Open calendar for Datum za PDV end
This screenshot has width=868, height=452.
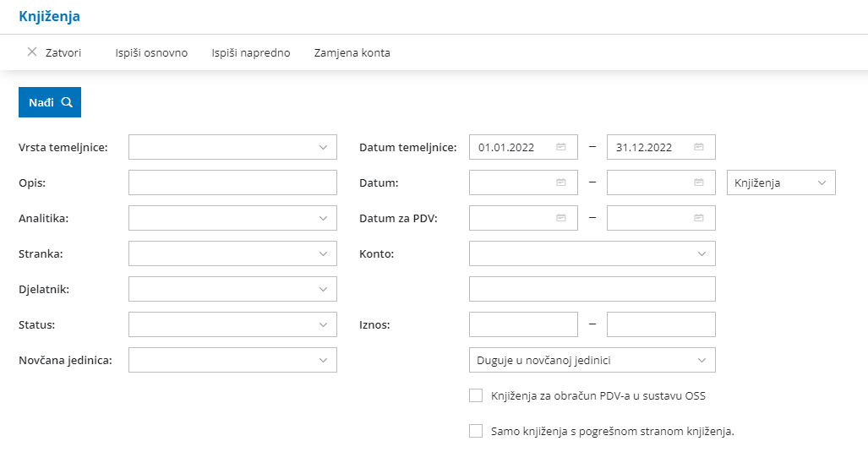click(699, 218)
